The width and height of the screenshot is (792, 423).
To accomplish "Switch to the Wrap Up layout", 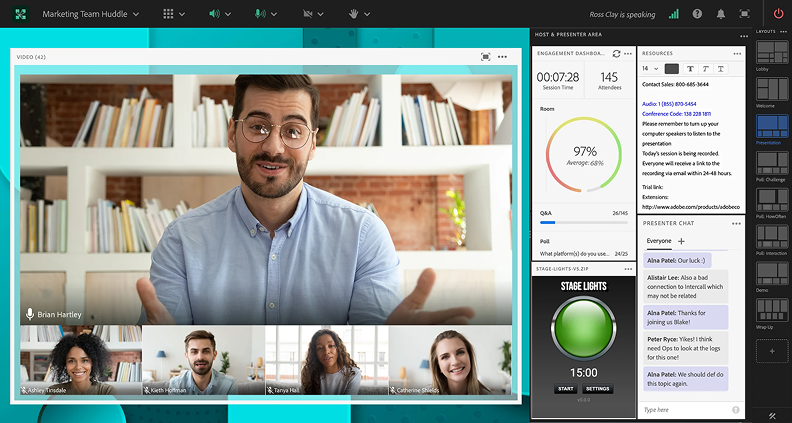I will [x=772, y=310].
